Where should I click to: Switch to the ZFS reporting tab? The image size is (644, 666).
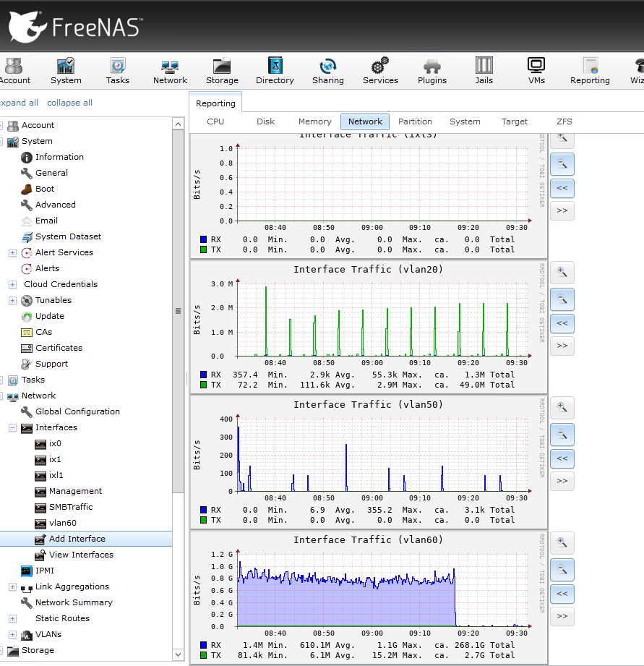coord(564,121)
